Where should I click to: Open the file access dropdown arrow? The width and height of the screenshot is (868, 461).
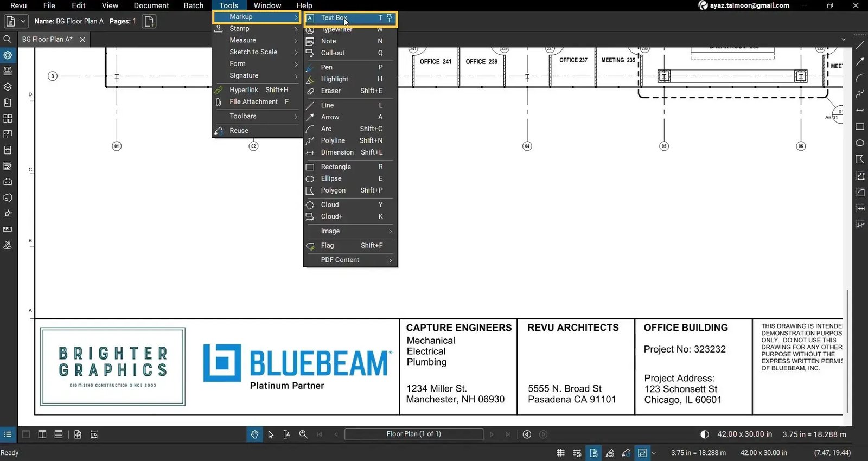point(23,21)
